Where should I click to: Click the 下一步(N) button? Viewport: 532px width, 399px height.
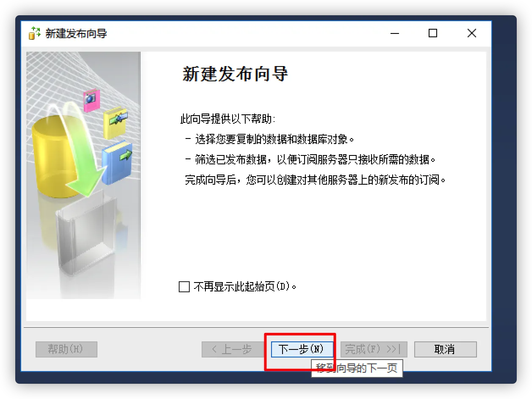302,349
